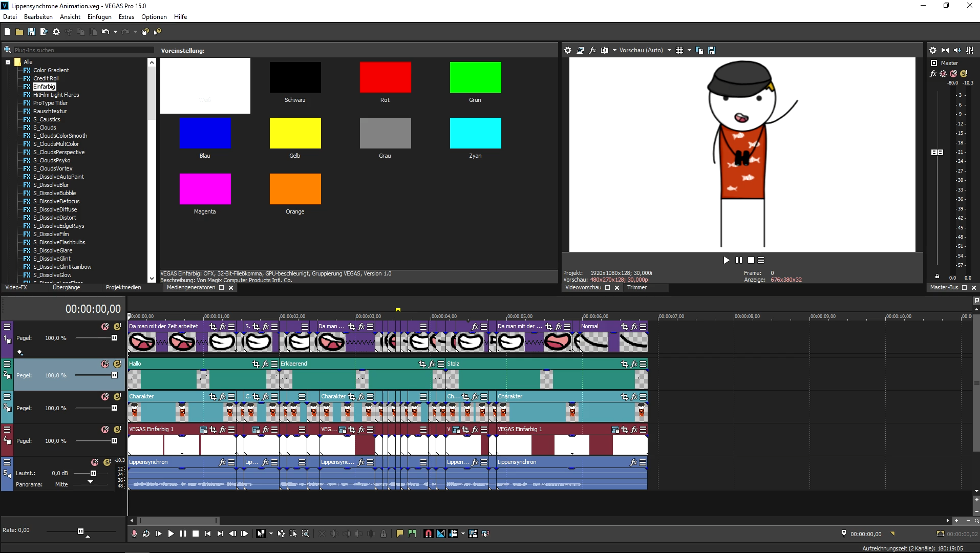Jump to the project end
Screen dimensions: 980x553
[220, 534]
